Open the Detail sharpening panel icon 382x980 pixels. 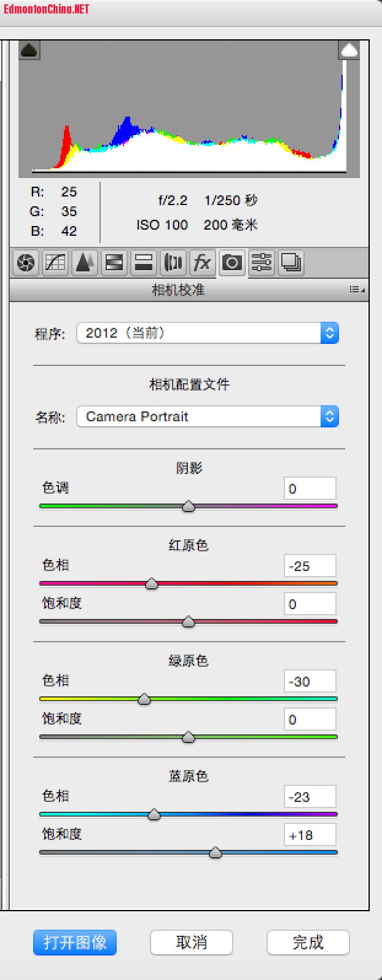85,263
